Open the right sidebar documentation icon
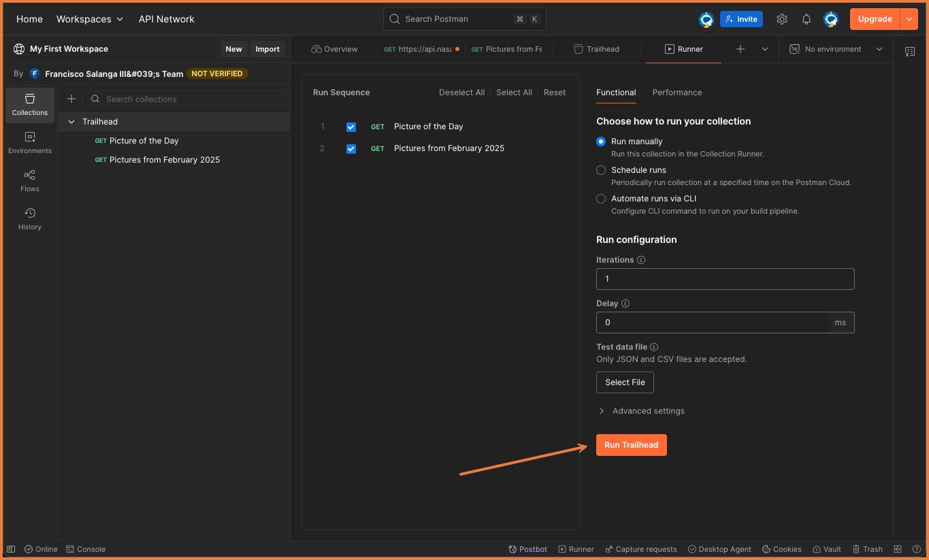 (x=910, y=52)
